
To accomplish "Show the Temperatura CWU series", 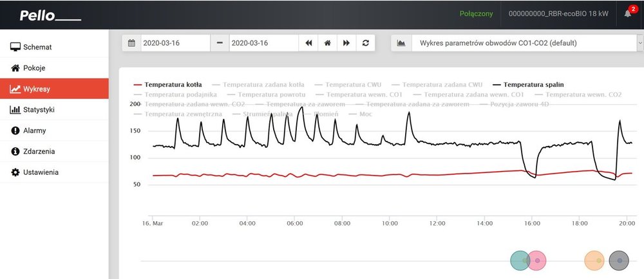I will (x=354, y=84).
